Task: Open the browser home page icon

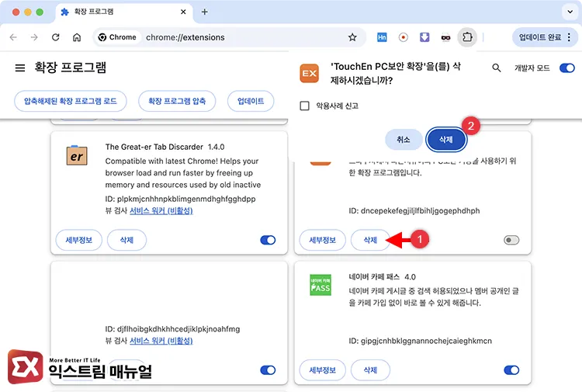Action: coord(77,37)
